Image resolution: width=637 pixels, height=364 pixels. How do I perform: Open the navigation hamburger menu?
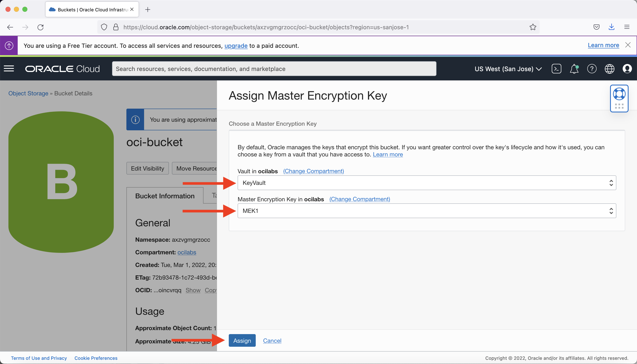(9, 68)
